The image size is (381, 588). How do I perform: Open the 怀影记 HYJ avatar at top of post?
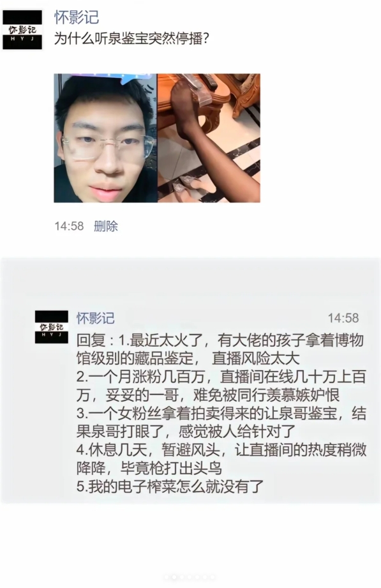[x=22, y=29]
